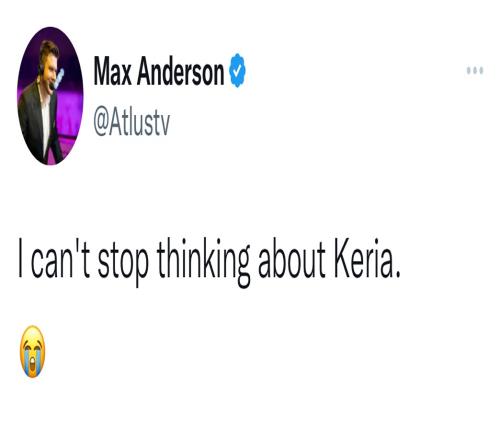Click the crying face emoji
Screen dimensions: 500x440
click(32, 352)
